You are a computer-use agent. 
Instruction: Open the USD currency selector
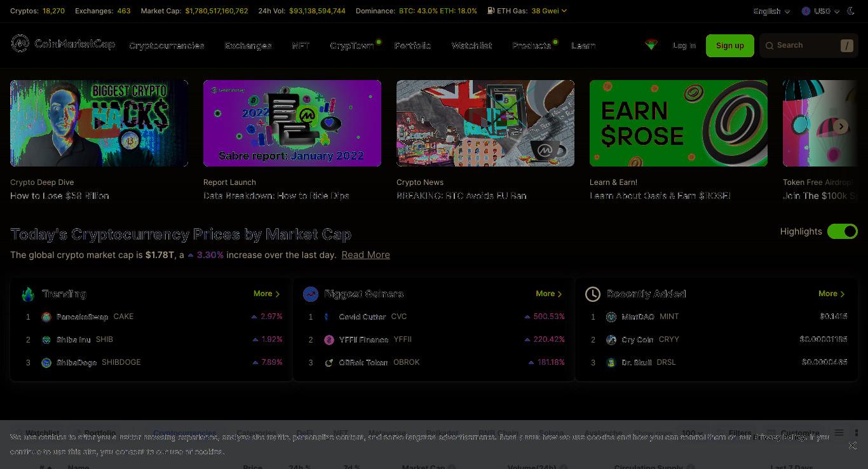pos(820,11)
